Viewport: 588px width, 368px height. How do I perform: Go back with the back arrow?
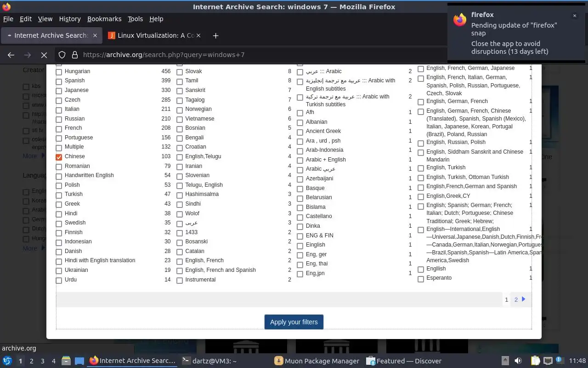[x=11, y=55]
